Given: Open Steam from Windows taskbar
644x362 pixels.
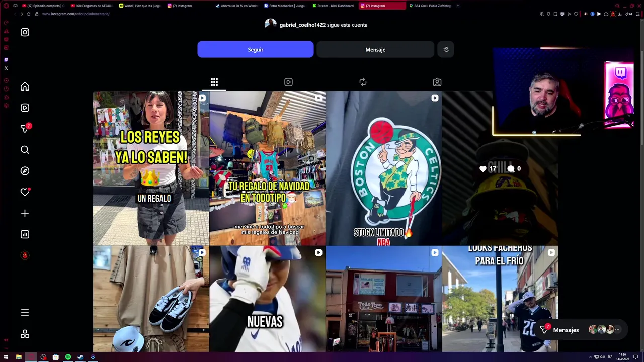Looking at the screenshot, I should point(80,357).
